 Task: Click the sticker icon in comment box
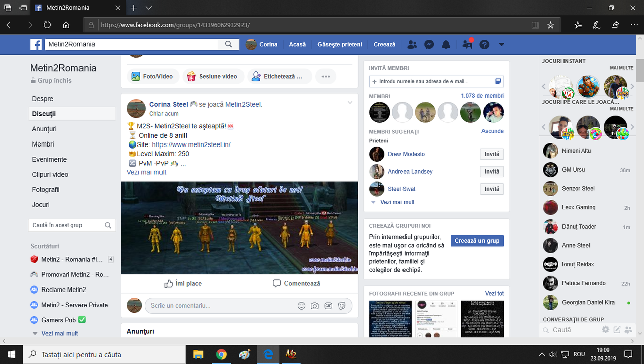342,306
